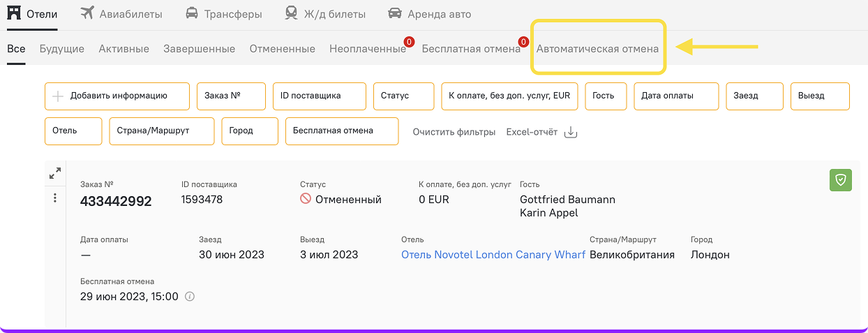This screenshot has height=333, width=868.
Task: Open the Бесплатная отмена filter
Action: 341,131
